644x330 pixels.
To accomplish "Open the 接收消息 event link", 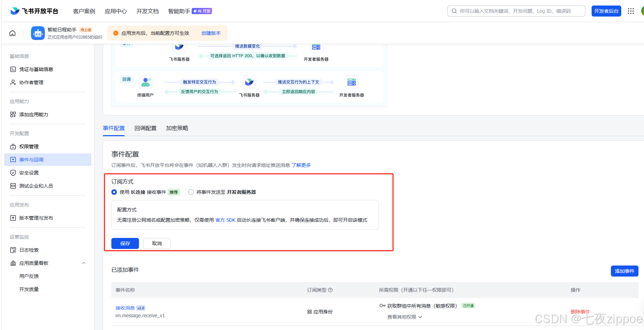I will tap(125, 308).
